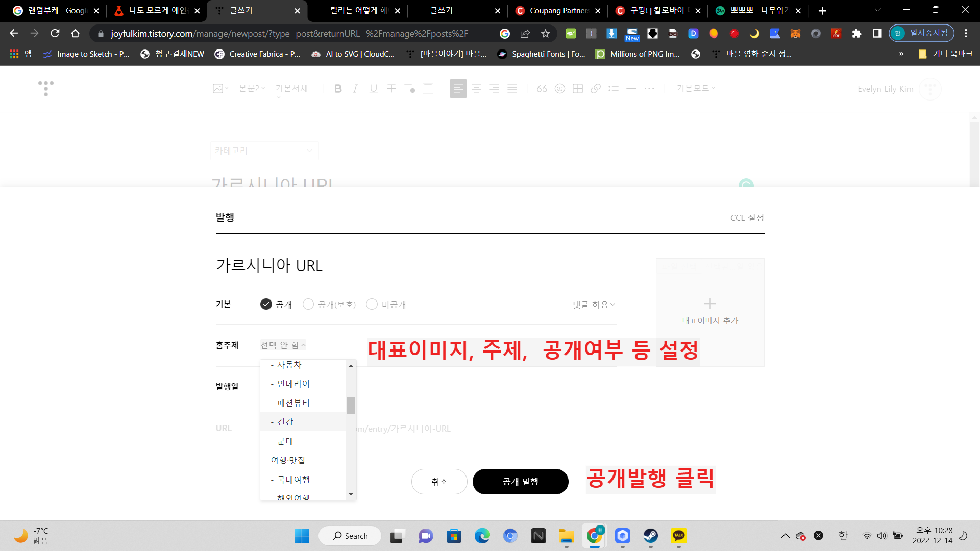Select the 공개 visibility option
The image size is (980, 551).
(276, 304)
